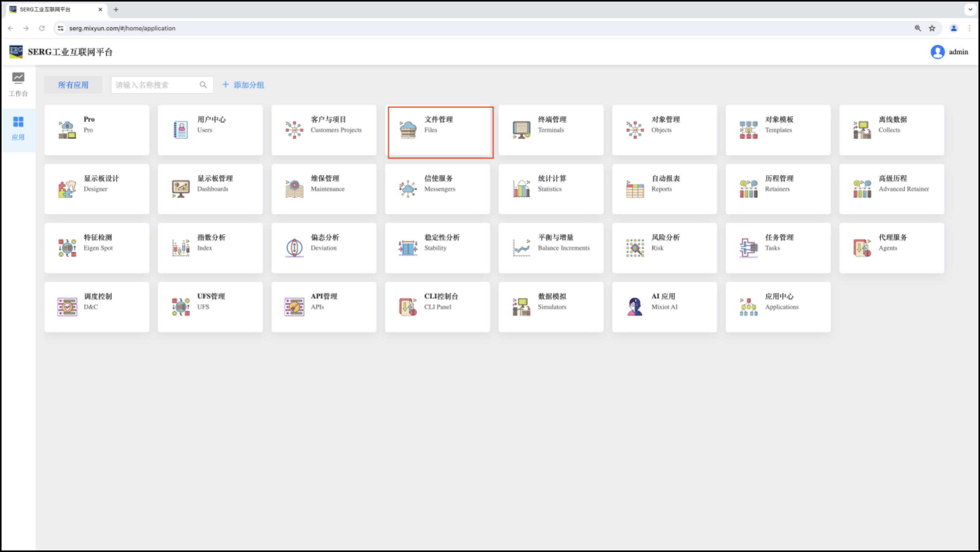Open the 用户中心 Users app icon
980x552 pixels.
(x=181, y=130)
